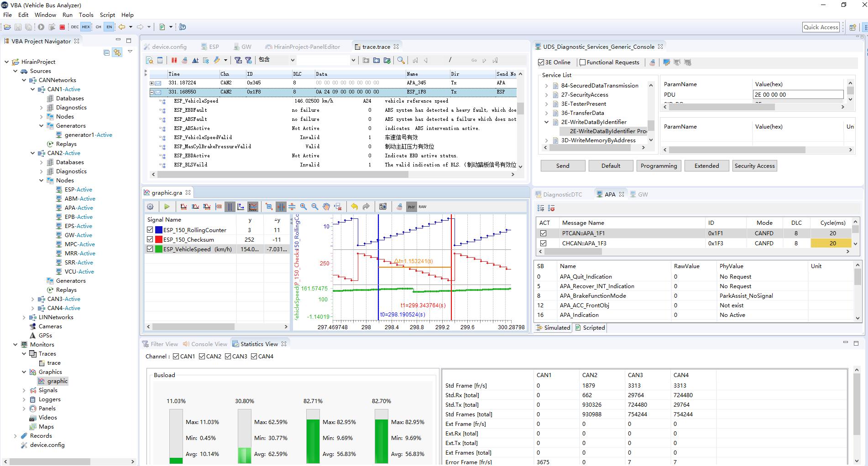Screen dimensions: 868x466
Task: Switch to the DiagnosticDTC tab
Action: coord(559,195)
